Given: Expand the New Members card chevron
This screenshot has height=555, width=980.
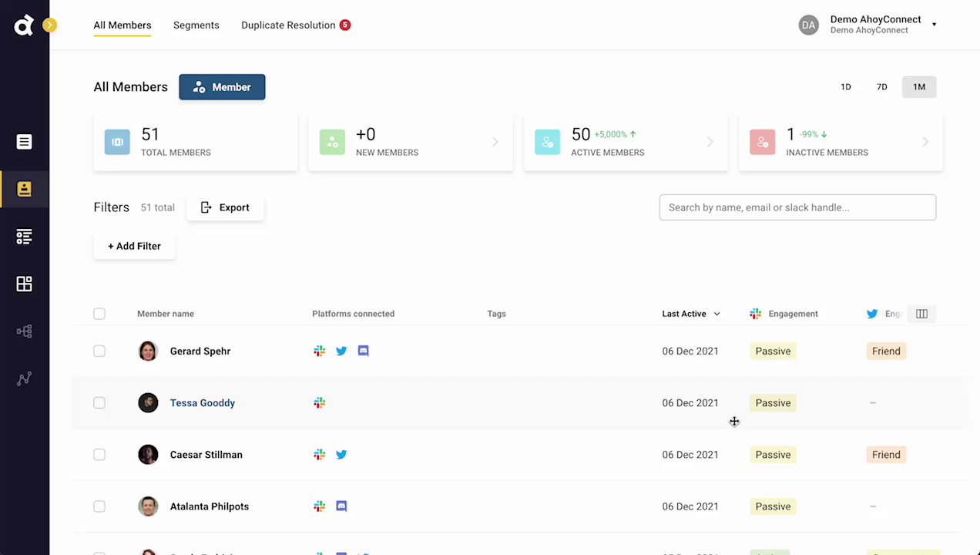Looking at the screenshot, I should tap(495, 142).
